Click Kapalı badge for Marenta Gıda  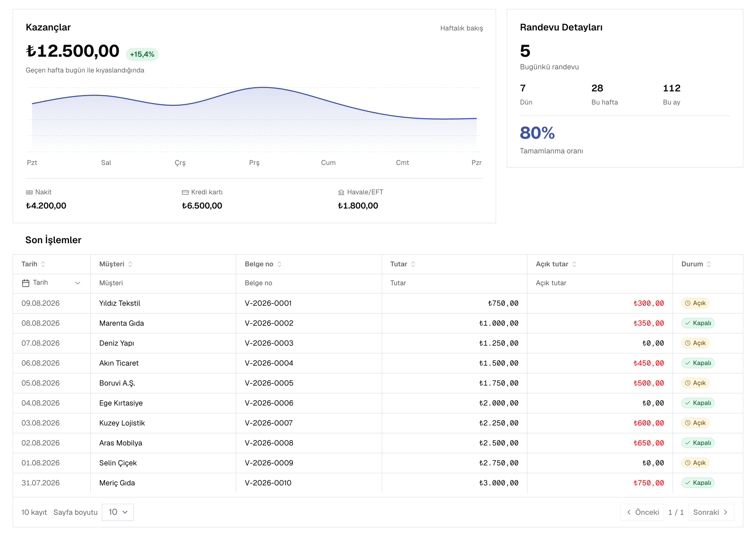point(698,323)
